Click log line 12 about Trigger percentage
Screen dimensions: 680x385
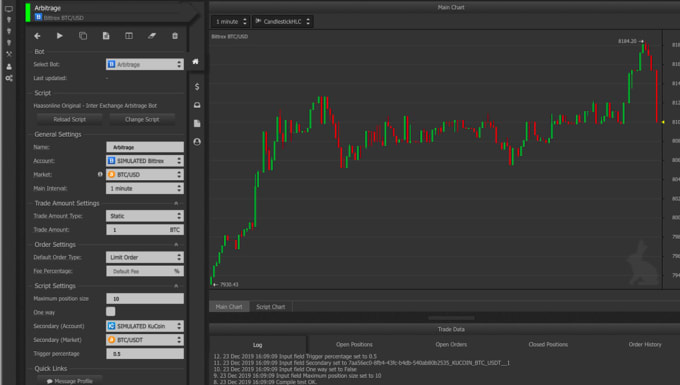coord(295,356)
